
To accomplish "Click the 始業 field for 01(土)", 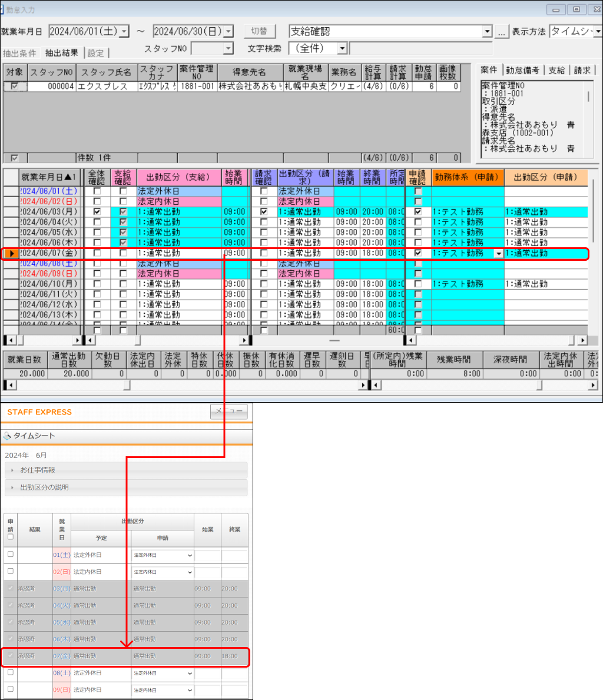I will click(208, 555).
